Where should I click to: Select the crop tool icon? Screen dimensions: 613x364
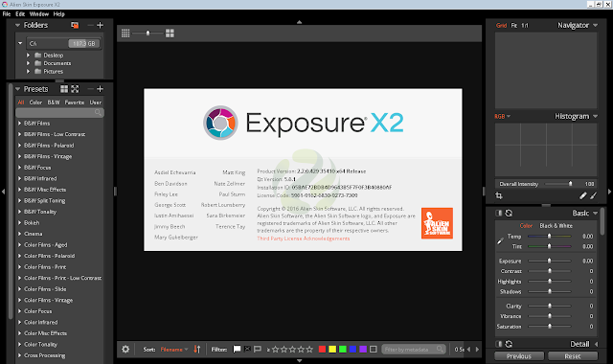pos(499,195)
